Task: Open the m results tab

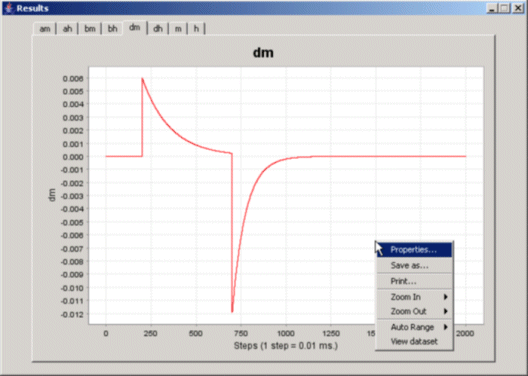Action: tap(178, 29)
